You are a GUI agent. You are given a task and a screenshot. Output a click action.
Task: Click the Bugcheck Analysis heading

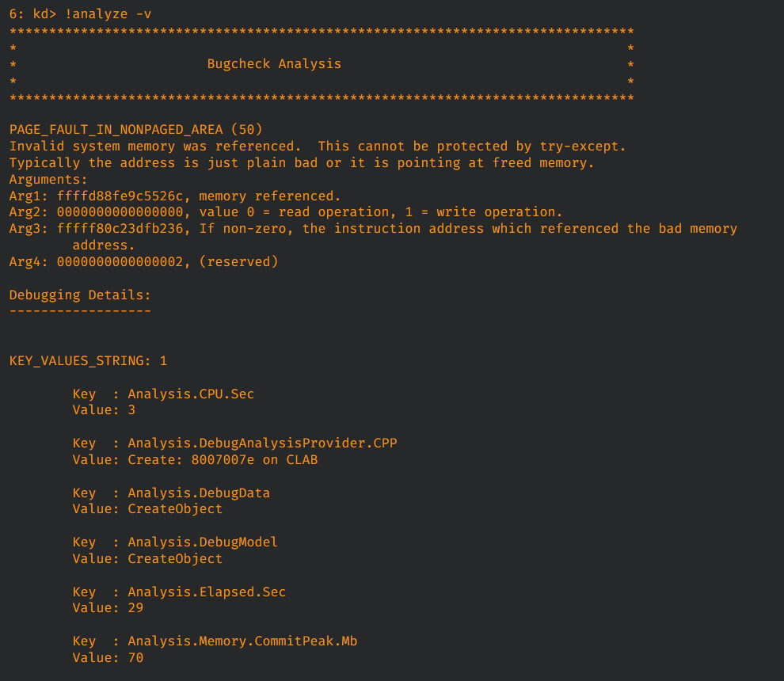click(x=274, y=63)
